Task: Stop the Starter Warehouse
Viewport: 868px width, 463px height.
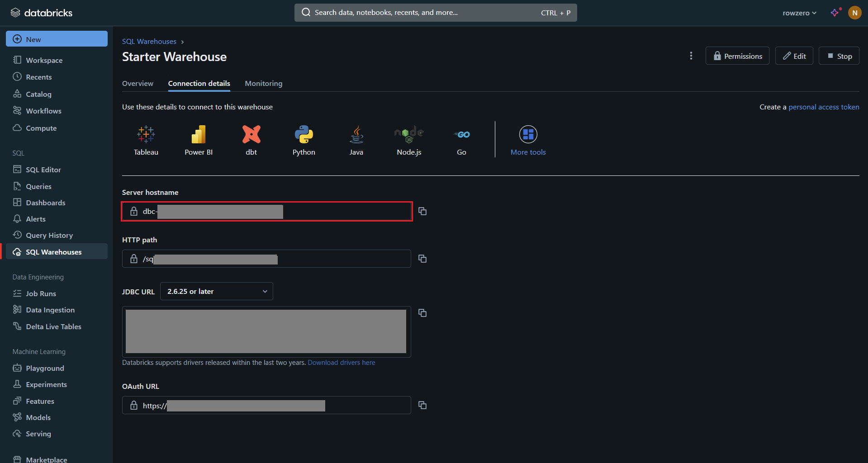Action: 839,56
